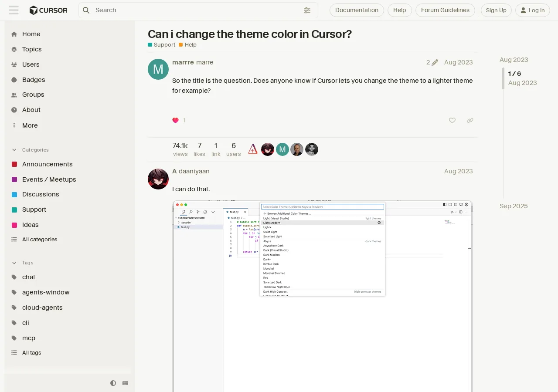The image size is (558, 392).
Task: Open daaniyaan username profile link
Action: (194, 171)
